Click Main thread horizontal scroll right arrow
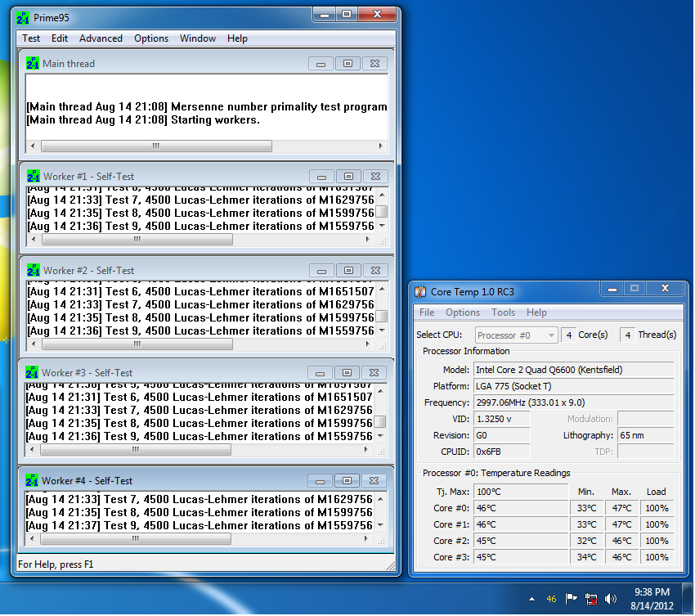The height and width of the screenshot is (616, 695). click(381, 146)
